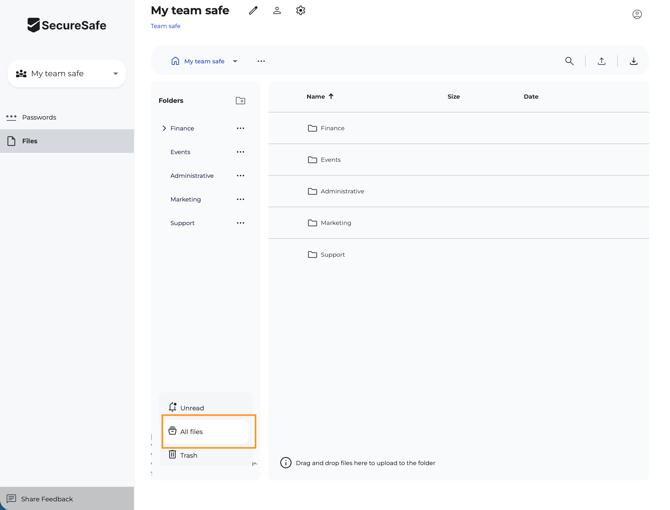Screen dimensions: 670x510
Task: Open user account profile icon
Action: click(x=637, y=14)
